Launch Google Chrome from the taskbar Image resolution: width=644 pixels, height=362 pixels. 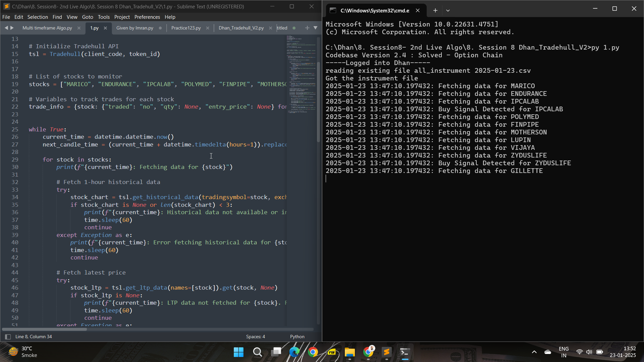313,352
